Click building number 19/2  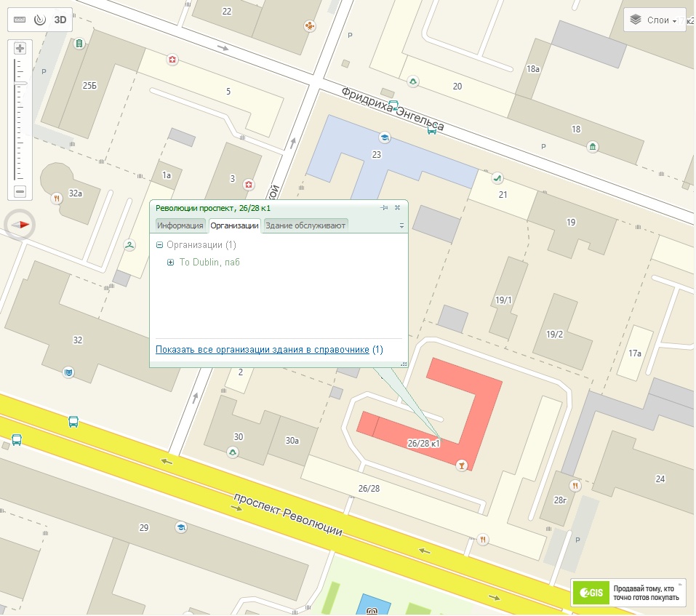pos(554,335)
